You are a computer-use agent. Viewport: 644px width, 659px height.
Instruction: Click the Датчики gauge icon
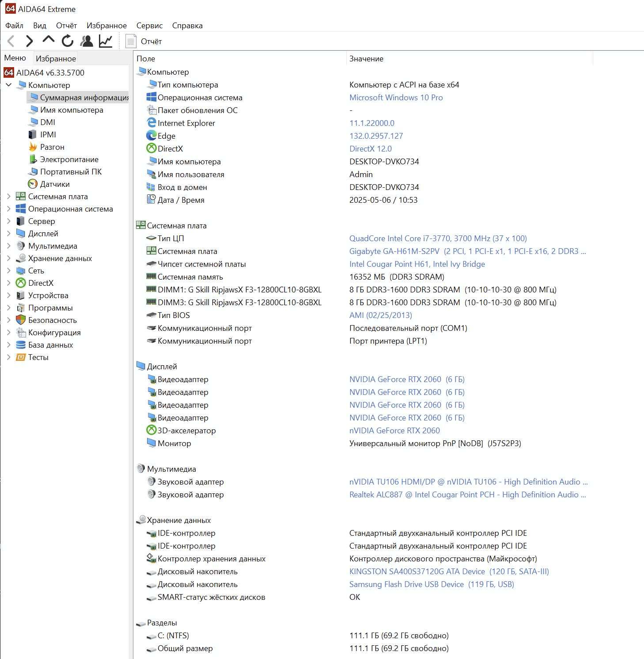(x=33, y=184)
